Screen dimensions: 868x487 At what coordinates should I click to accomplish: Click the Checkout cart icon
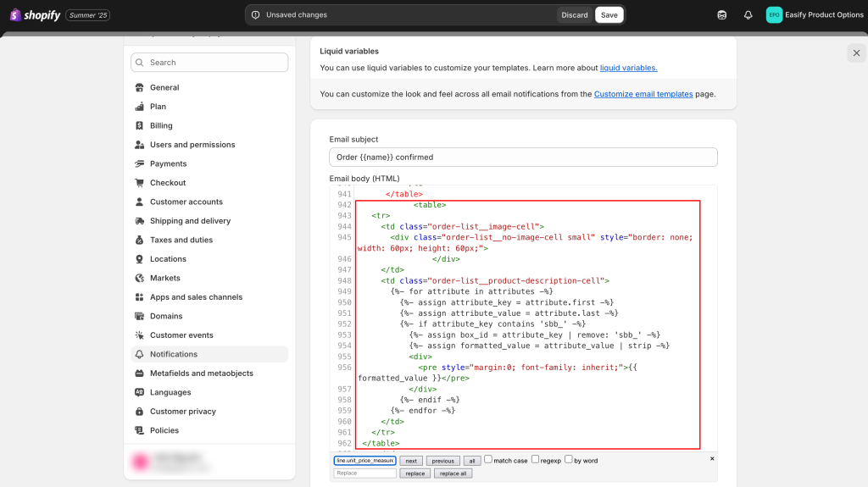pos(140,183)
